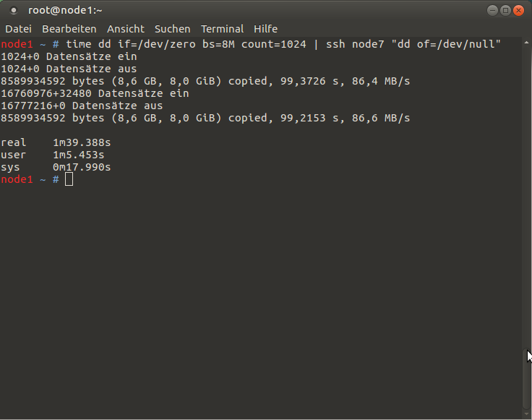Screen dimensions: 532x420
Task: Open the Hilfe menu
Action: [266, 29]
